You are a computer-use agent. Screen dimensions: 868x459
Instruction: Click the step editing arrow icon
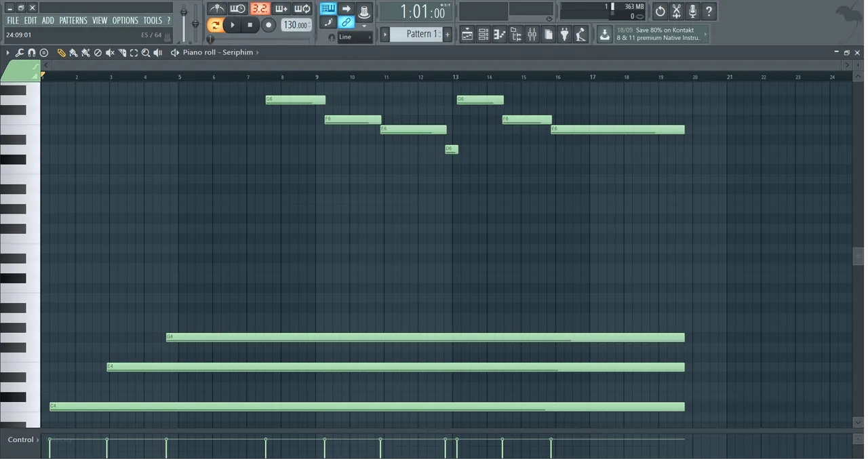tap(347, 9)
